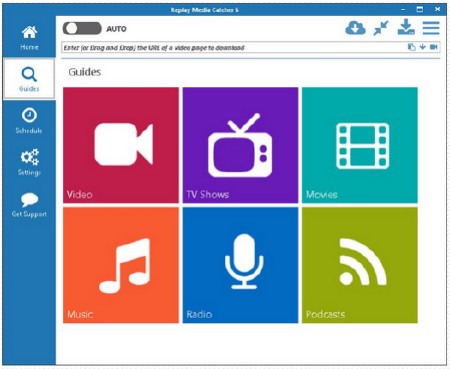
Task: Open Settings from the sidebar
Action: coord(29,162)
